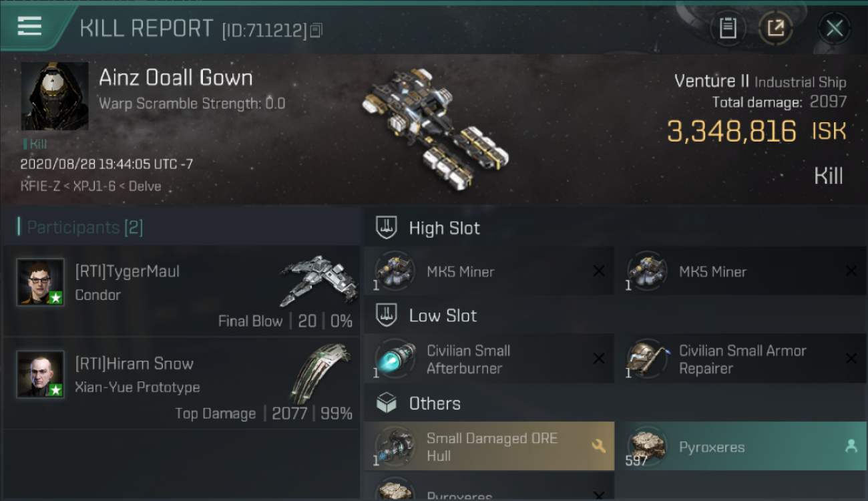Click the Participants [2] header
Viewport: 868px width, 501px height.
(x=85, y=228)
